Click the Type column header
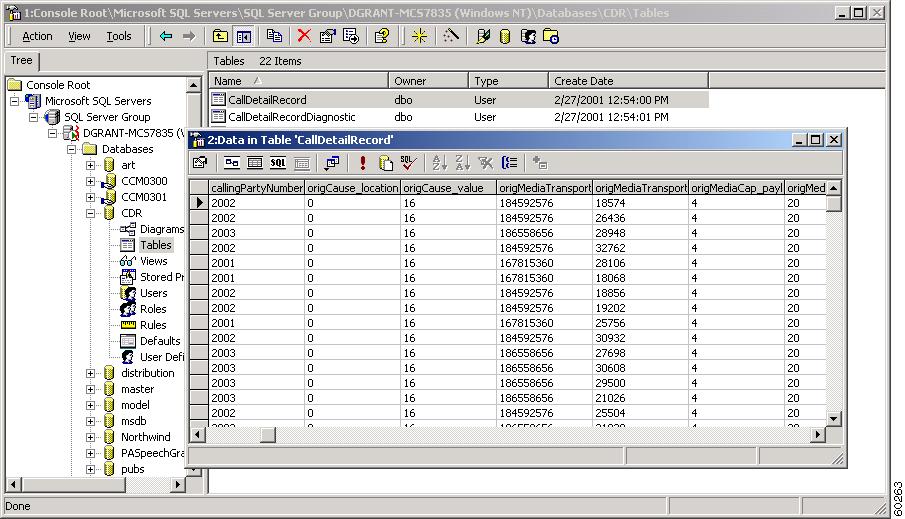The image size is (905, 519). coord(508,81)
